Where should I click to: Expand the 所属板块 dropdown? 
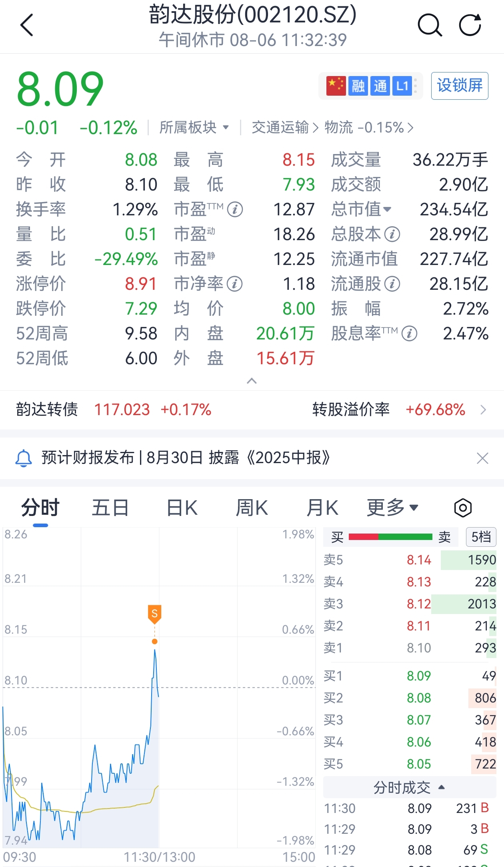(194, 128)
